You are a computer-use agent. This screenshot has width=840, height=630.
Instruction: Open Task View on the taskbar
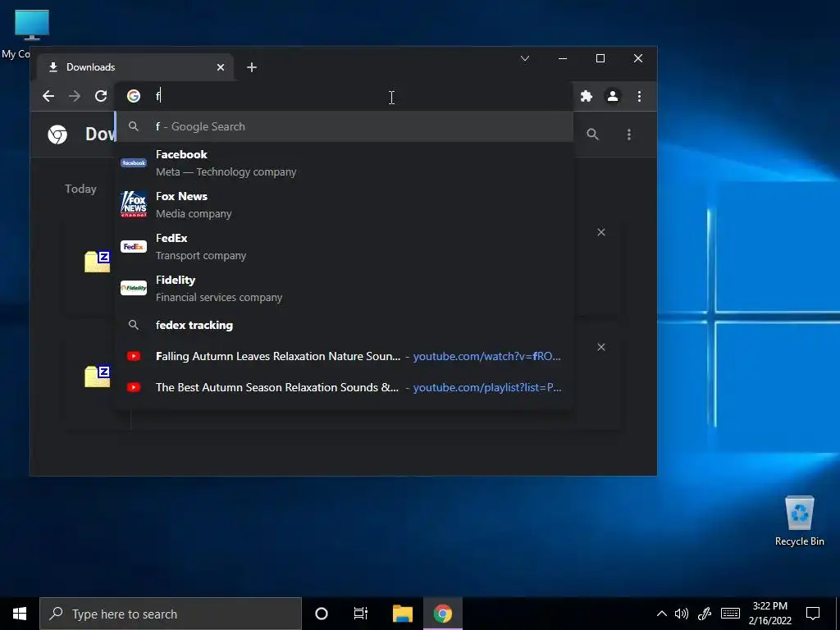361,614
